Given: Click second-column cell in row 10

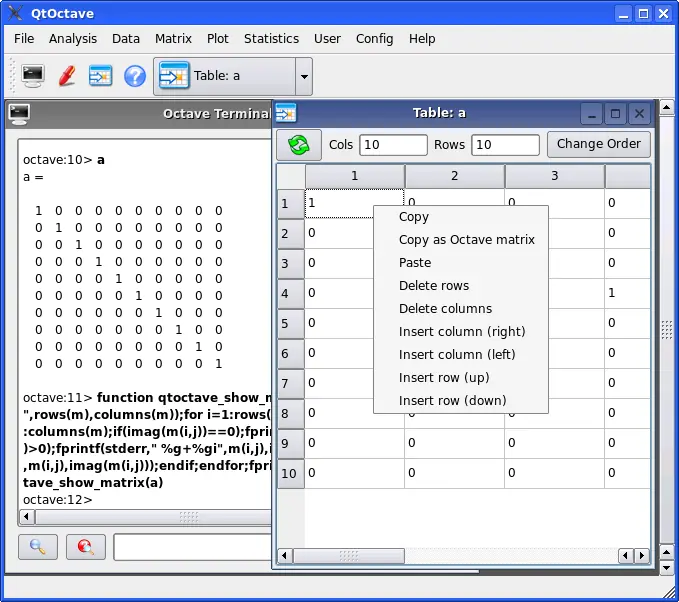Looking at the screenshot, I should (x=454, y=473).
